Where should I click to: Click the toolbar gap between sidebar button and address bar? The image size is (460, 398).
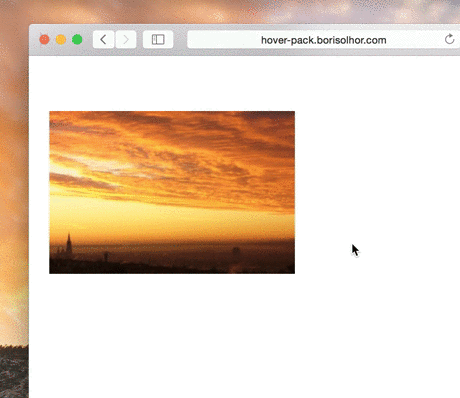(180, 40)
